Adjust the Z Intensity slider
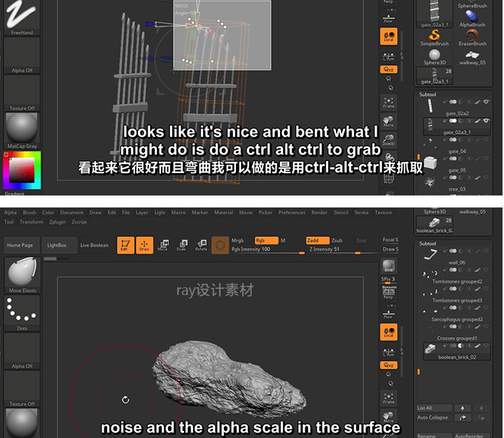Image resolution: width=504 pixels, height=438 pixels. click(x=342, y=249)
